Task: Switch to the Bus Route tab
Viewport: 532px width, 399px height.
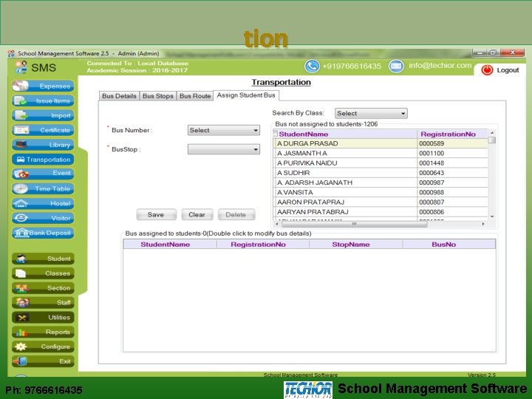Action: point(195,96)
